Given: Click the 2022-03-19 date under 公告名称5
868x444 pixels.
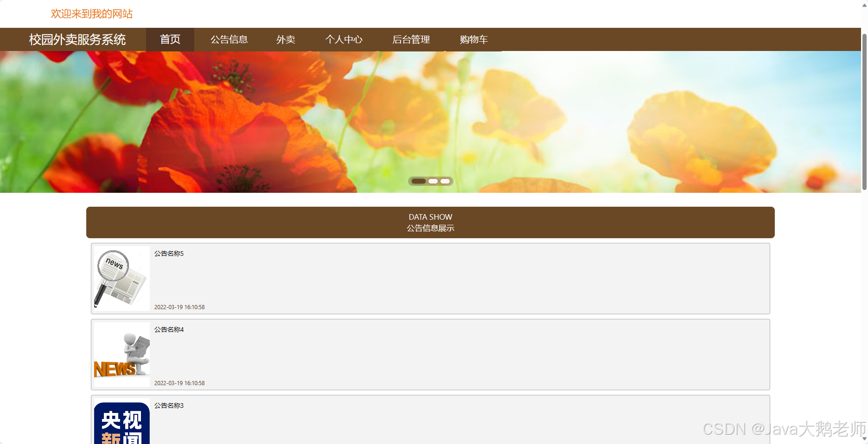Looking at the screenshot, I should (179, 307).
